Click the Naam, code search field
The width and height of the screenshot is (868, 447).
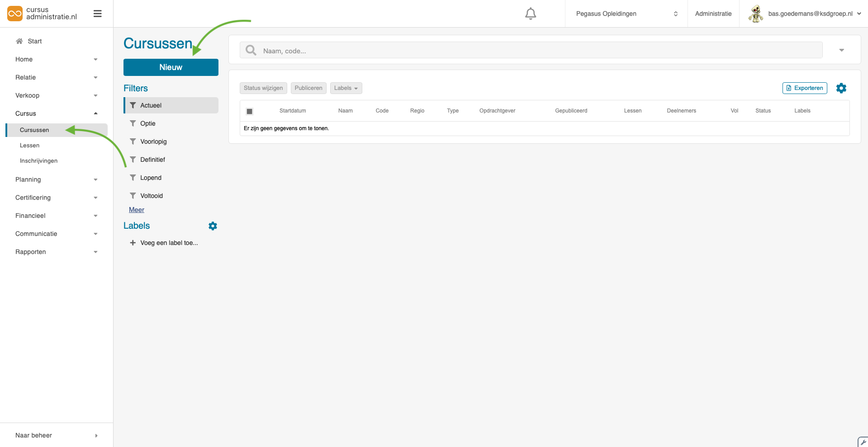538,51
